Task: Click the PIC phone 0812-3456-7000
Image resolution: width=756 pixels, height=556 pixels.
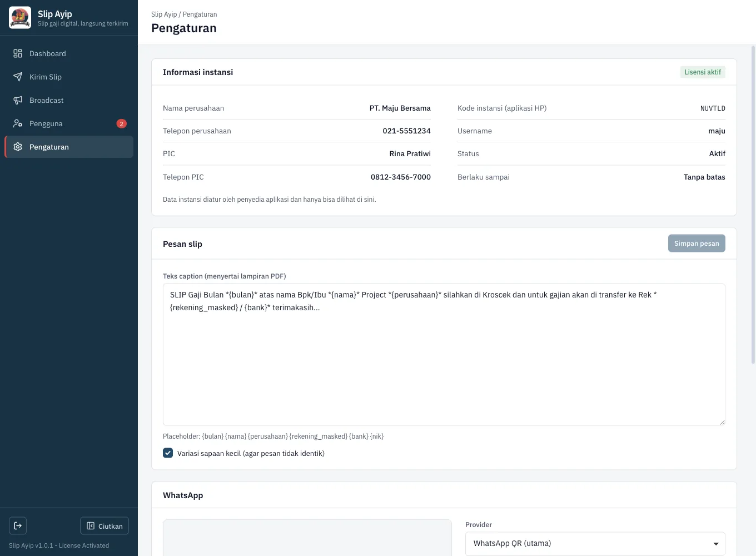Action: (400, 177)
